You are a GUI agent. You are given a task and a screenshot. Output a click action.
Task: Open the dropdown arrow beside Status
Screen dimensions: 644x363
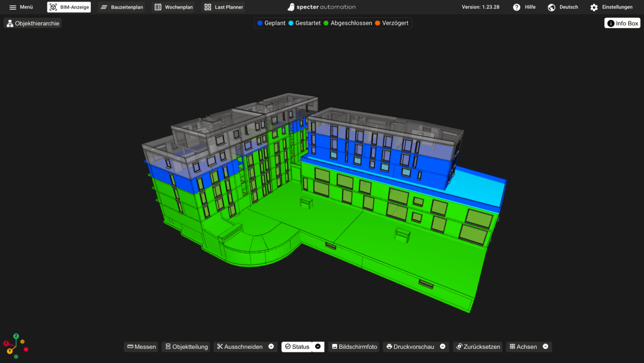click(x=318, y=347)
